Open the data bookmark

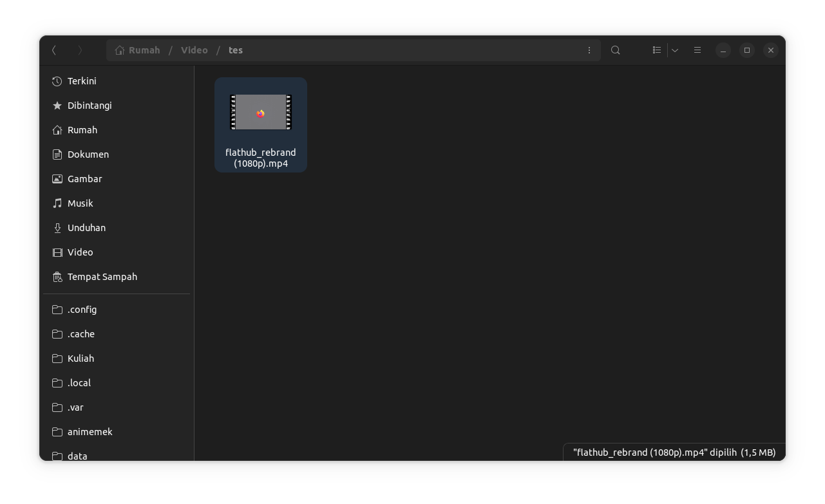(117, 454)
